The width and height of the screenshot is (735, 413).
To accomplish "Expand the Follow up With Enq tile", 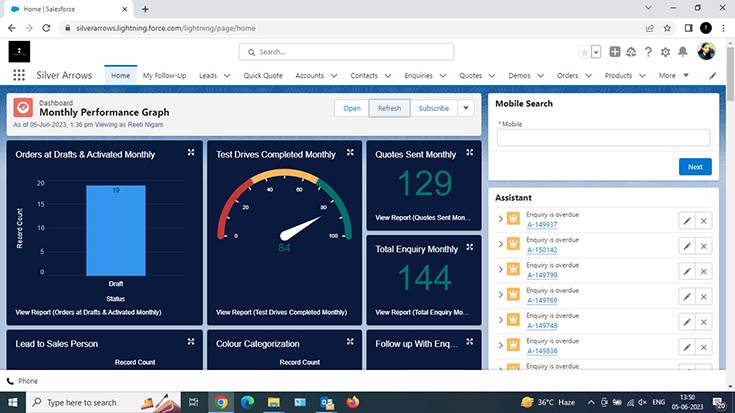I will [469, 342].
